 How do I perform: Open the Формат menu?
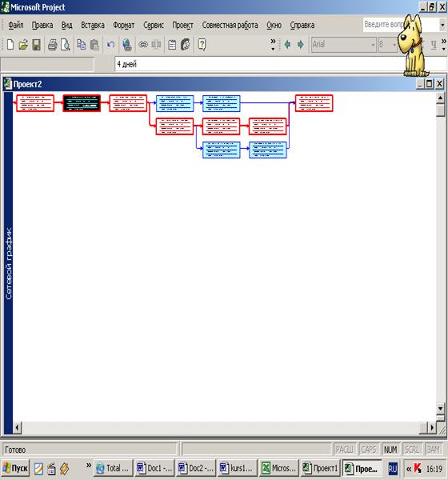pyautogui.click(x=124, y=25)
